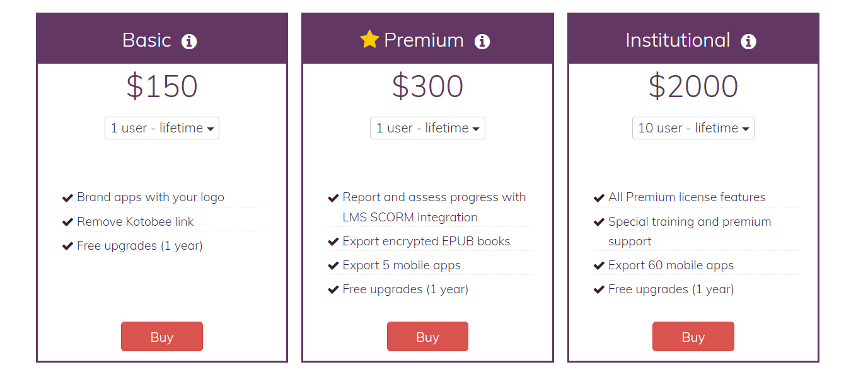The height and width of the screenshot is (379, 868).
Task: Click checkmark beside Brand apps with your logo
Action: pyautogui.click(x=67, y=198)
